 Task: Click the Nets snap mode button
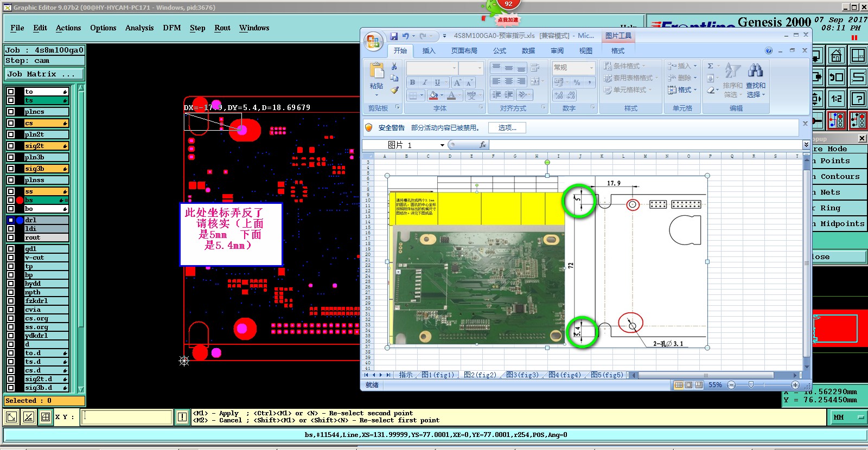click(839, 192)
